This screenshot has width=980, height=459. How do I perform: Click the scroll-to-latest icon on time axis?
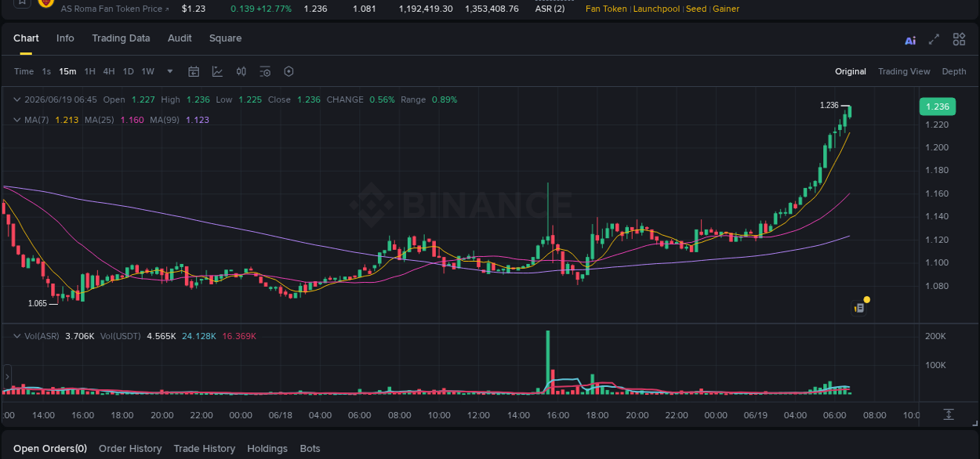[949, 414]
